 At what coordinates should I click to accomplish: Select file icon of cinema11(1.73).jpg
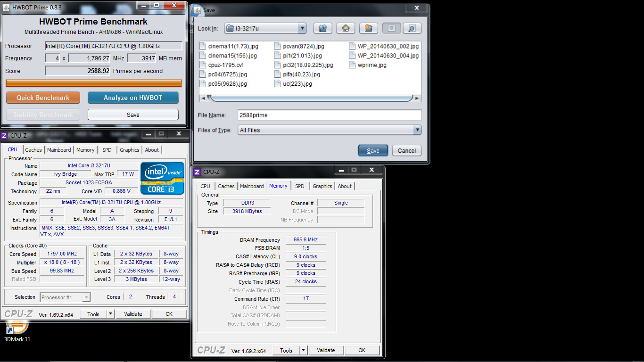point(203,46)
